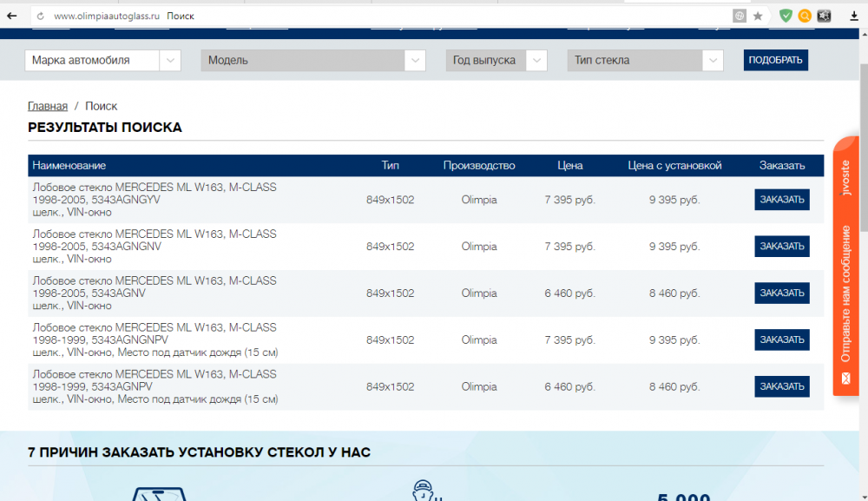Expand the Марка автомобиля dropdown
The height and width of the screenshot is (501, 868).
[104, 61]
